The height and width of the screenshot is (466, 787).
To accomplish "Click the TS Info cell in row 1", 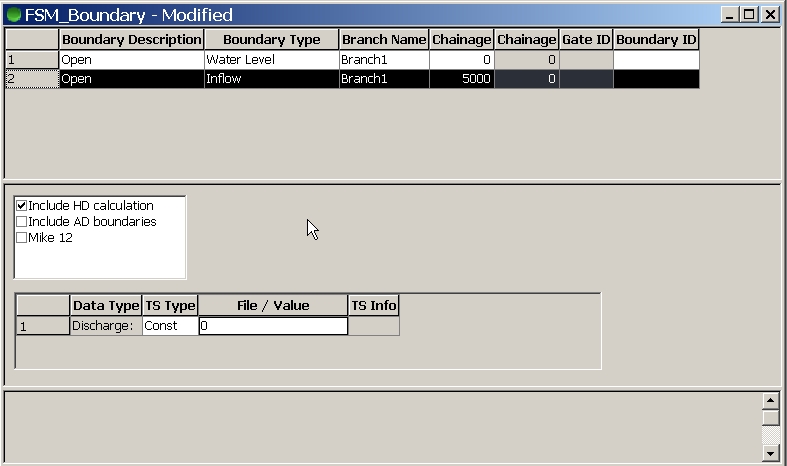I will [x=373, y=326].
